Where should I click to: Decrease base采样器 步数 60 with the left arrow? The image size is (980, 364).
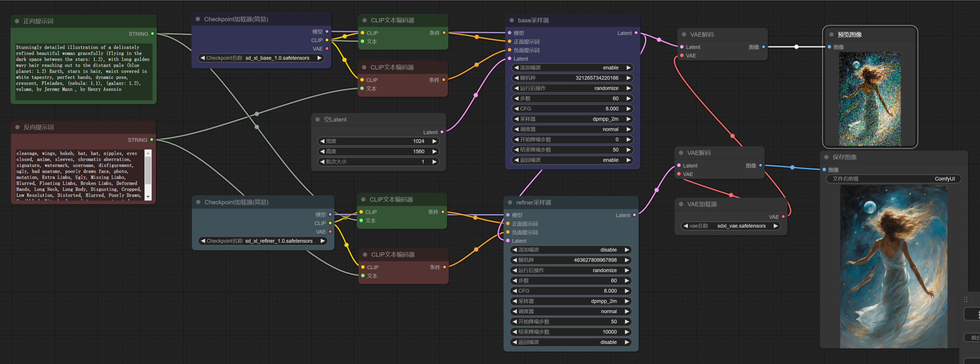coord(516,99)
